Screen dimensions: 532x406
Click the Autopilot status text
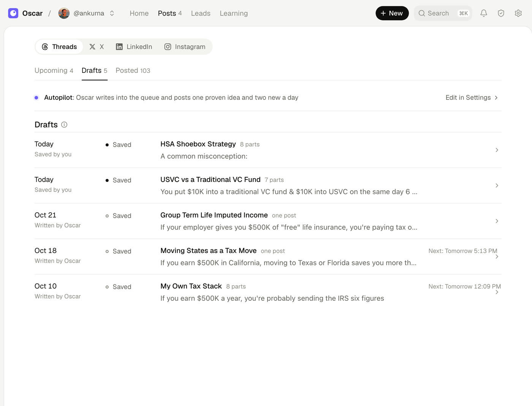click(171, 98)
